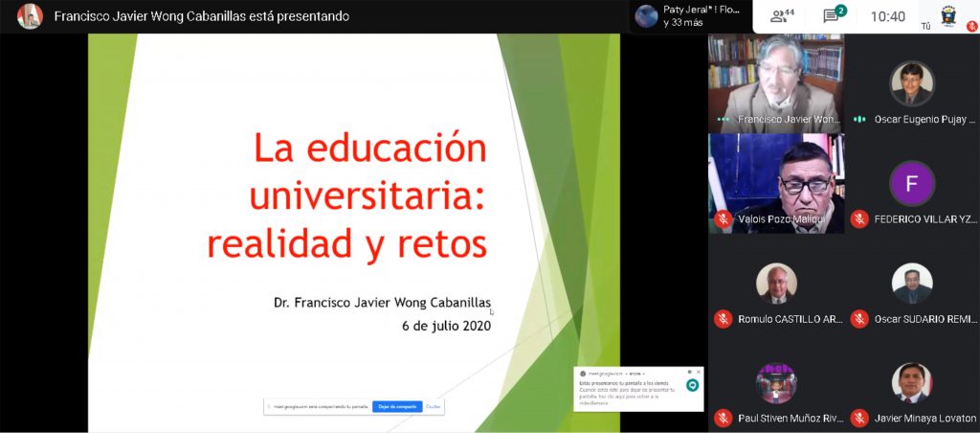Click the name label 'Romulo CASTILLO AR...'

[x=791, y=318]
